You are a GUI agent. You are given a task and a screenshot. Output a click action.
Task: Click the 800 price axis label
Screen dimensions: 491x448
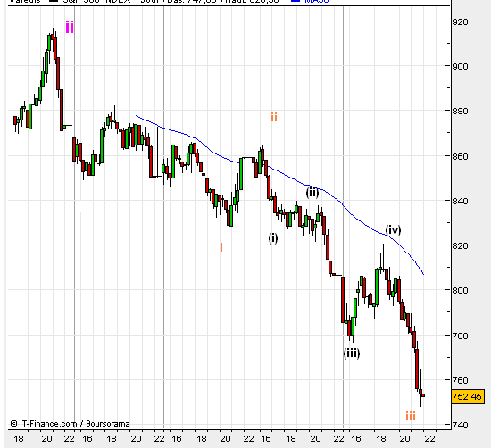point(461,290)
